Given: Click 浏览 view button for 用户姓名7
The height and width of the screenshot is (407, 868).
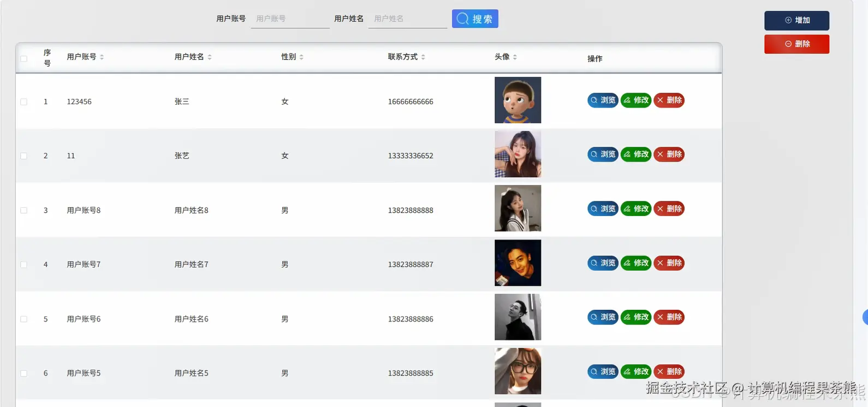Looking at the screenshot, I should click(603, 263).
